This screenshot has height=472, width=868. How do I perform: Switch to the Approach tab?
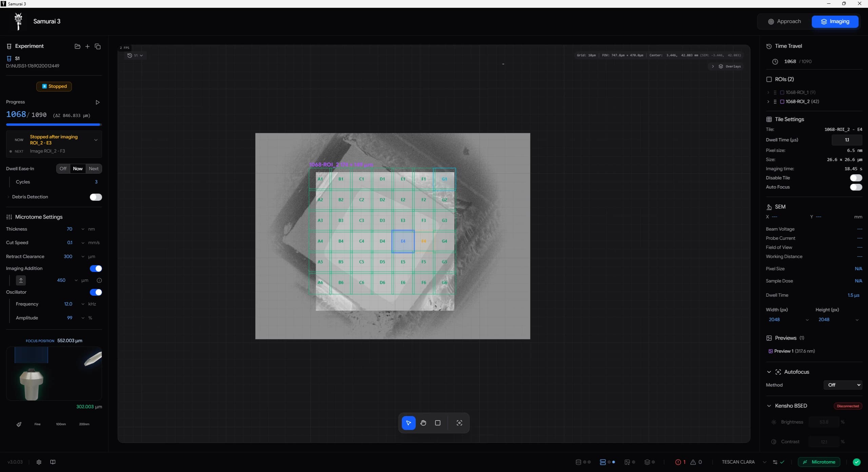click(785, 21)
